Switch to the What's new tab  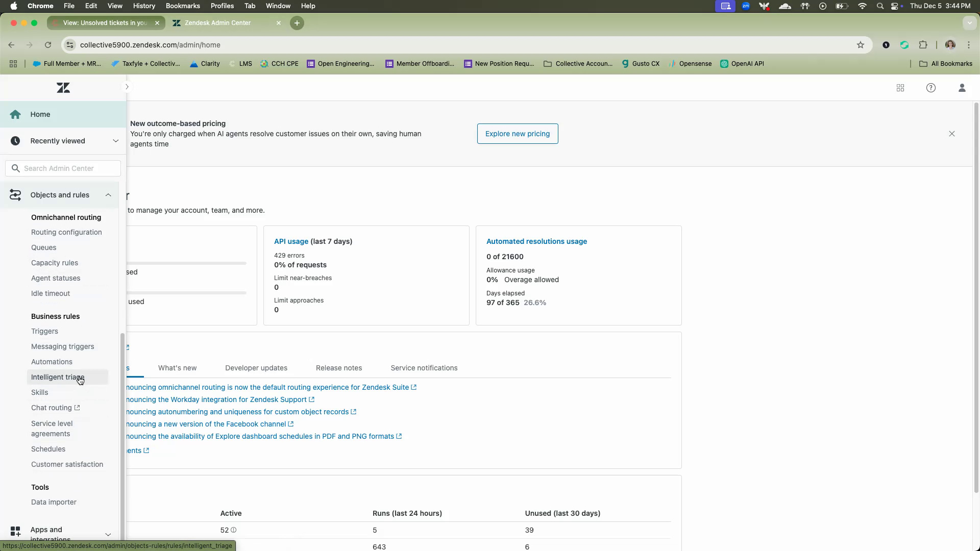(177, 368)
